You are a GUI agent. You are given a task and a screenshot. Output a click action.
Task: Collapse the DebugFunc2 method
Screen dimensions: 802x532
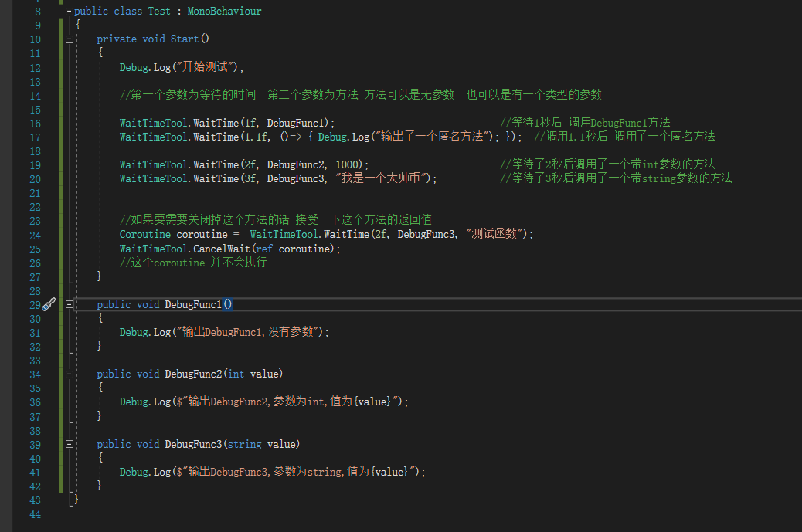point(69,374)
